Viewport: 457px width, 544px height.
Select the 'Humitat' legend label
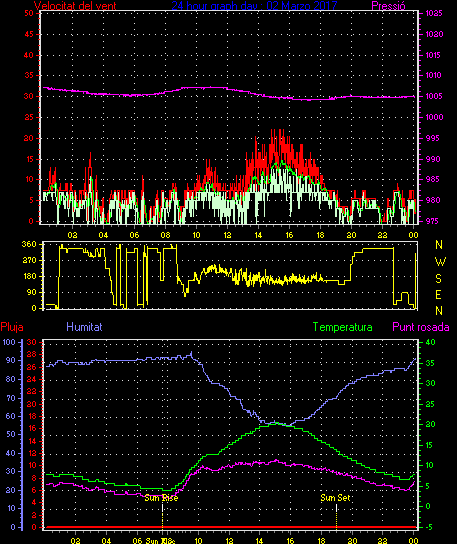click(x=84, y=327)
